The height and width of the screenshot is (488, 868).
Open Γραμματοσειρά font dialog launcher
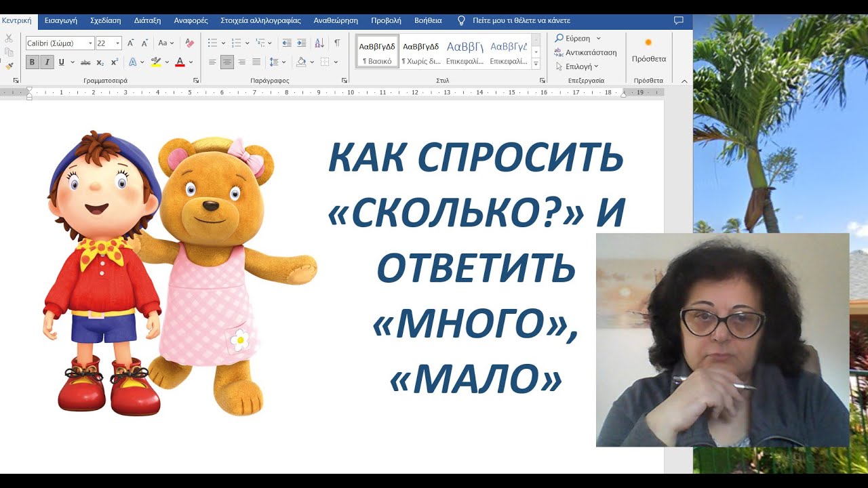[x=196, y=80]
